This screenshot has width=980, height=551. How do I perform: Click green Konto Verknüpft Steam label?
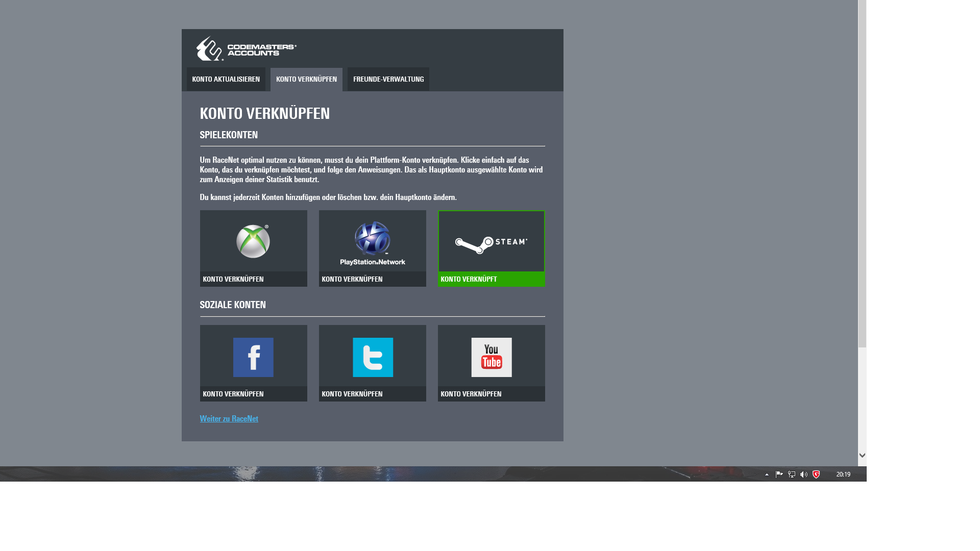click(492, 279)
